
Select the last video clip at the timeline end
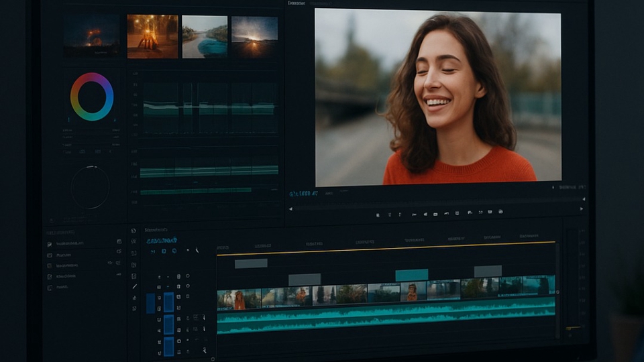click(x=539, y=285)
